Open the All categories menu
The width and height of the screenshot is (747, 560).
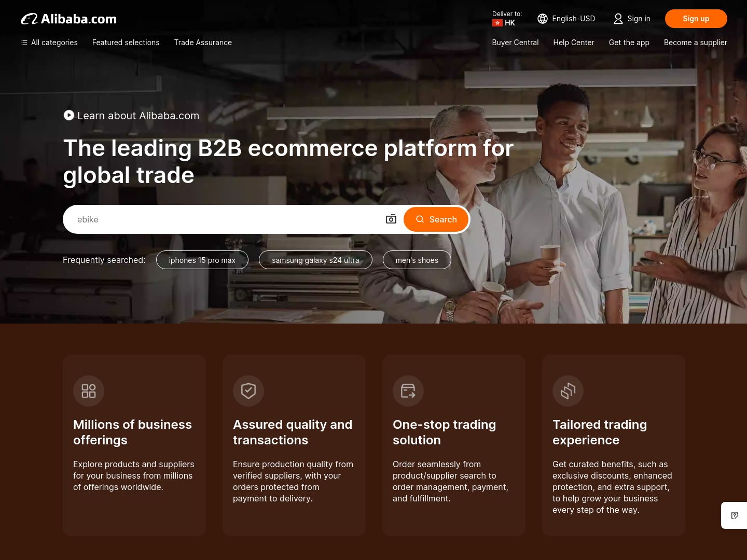coord(49,43)
